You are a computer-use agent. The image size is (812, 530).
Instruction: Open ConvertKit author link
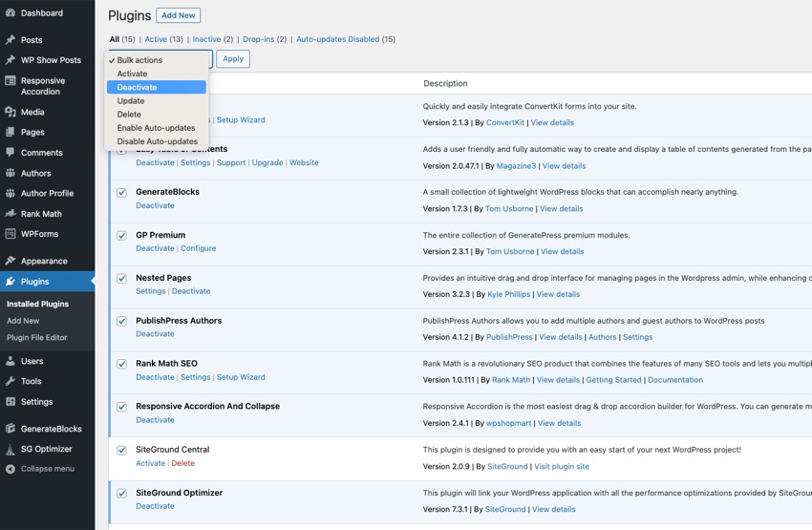(x=505, y=122)
